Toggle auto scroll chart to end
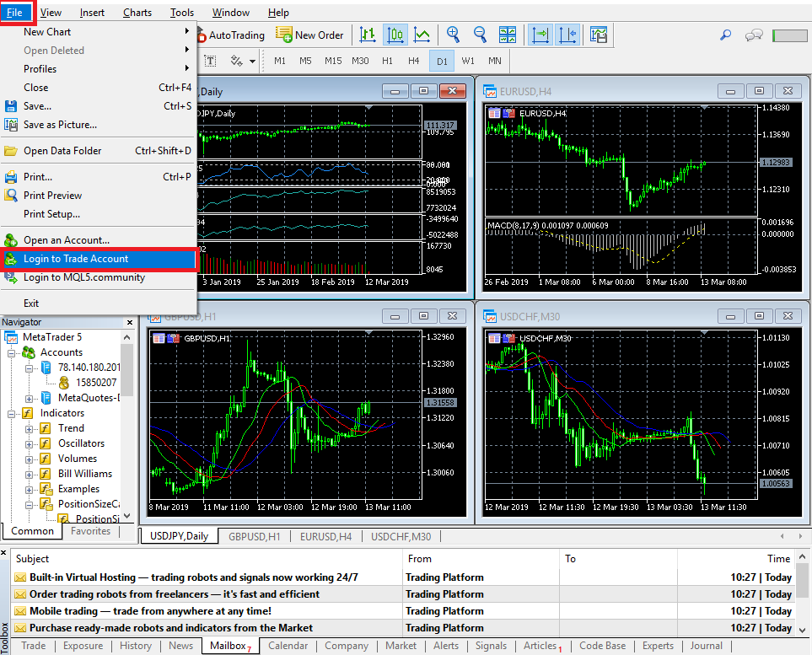The height and width of the screenshot is (655, 812). pyautogui.click(x=540, y=35)
